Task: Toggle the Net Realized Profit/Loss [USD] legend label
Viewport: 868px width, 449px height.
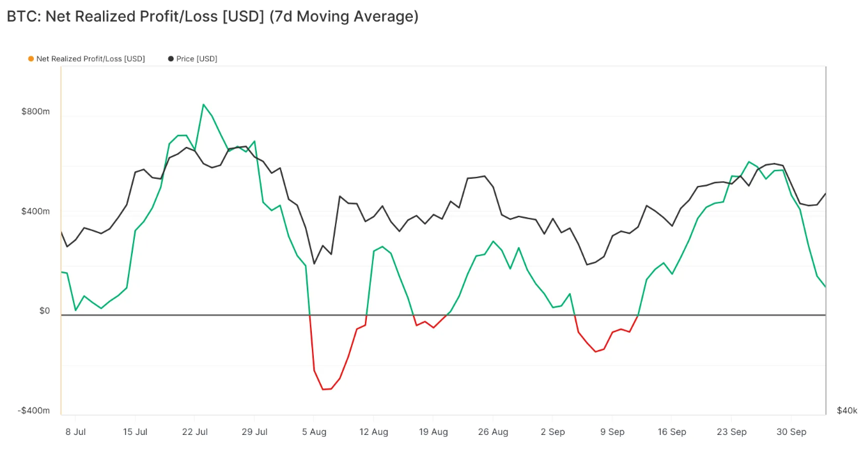Action: click(90, 59)
